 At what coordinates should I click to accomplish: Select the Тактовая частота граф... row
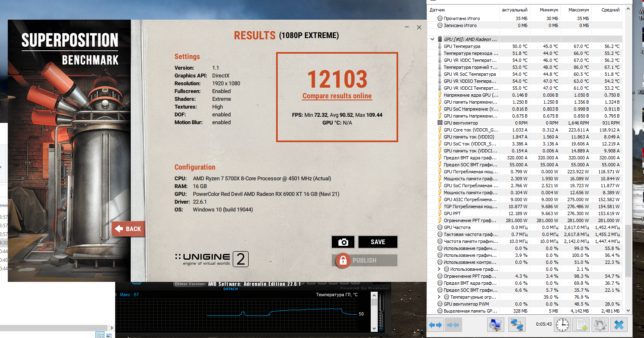pos(525,234)
